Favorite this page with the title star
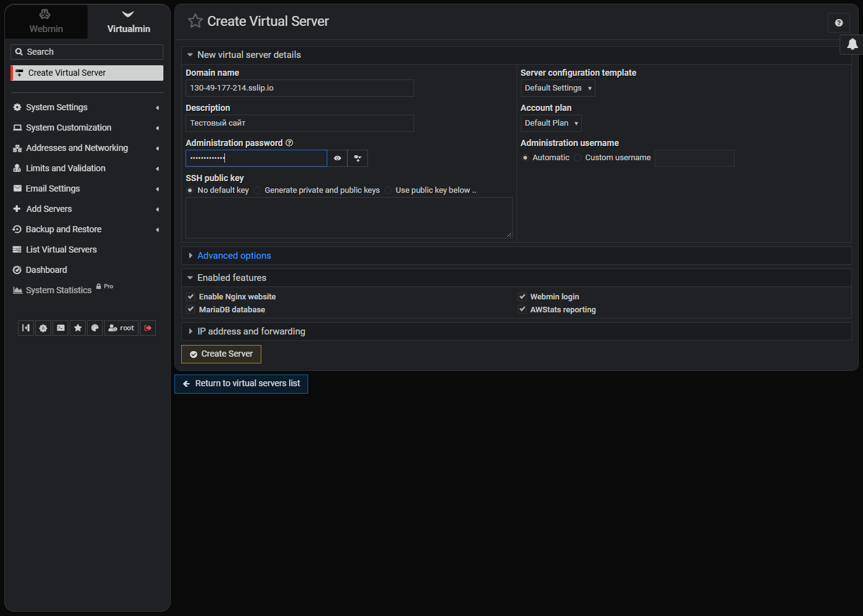This screenshot has height=616, width=863. pyautogui.click(x=195, y=21)
